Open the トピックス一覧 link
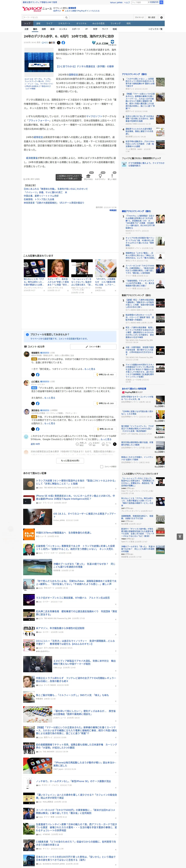This screenshot has height=868, width=186. tap(155, 29)
